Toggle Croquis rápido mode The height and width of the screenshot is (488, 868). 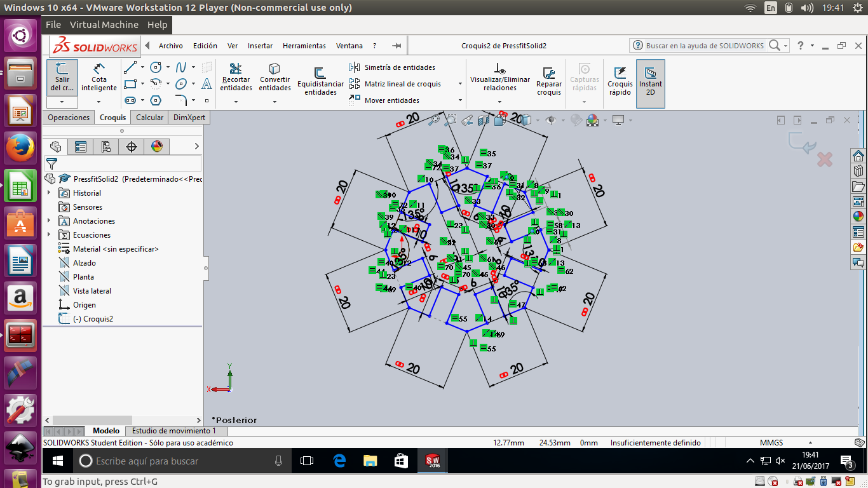coord(620,81)
